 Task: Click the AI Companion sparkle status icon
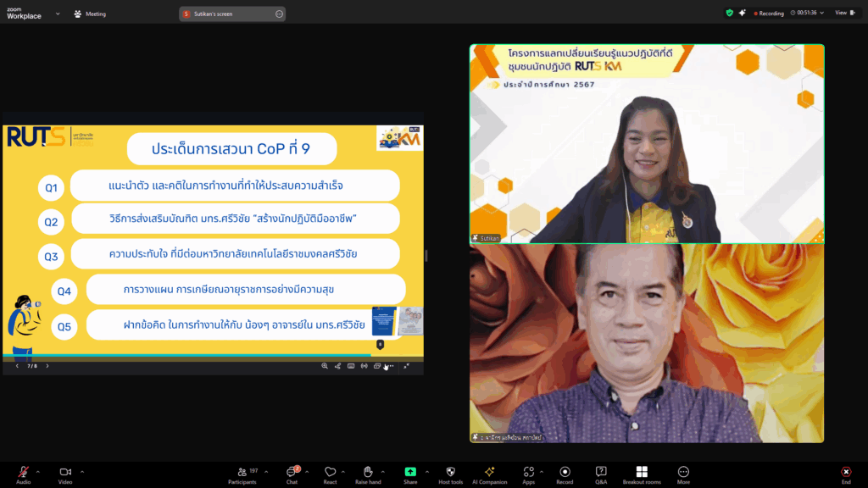point(743,13)
